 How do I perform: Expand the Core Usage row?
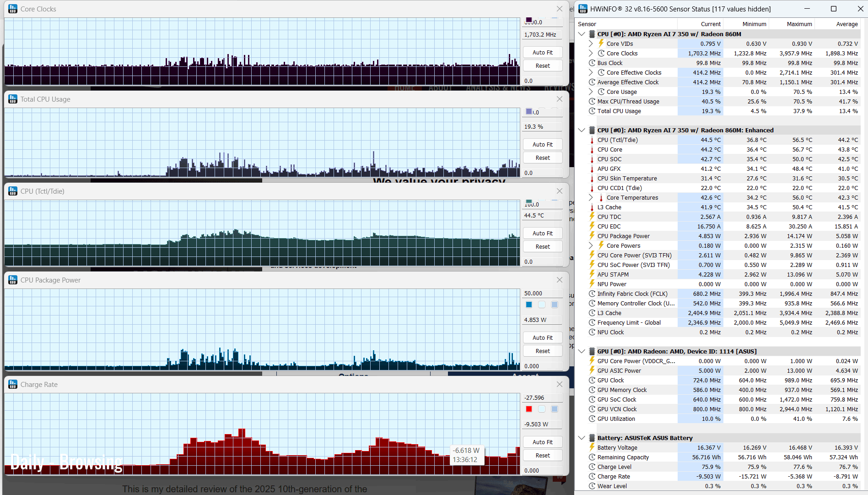(x=591, y=92)
